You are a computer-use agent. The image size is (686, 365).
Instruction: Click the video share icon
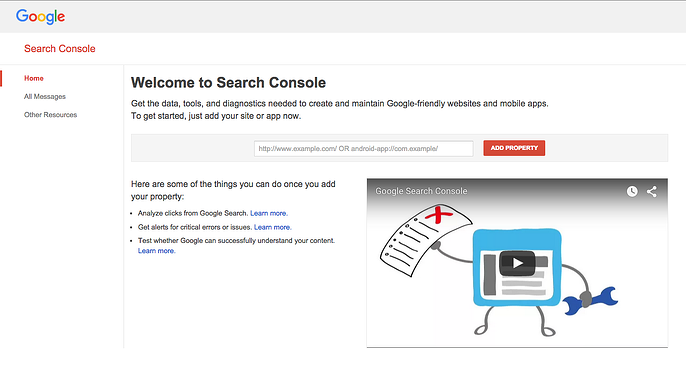coord(652,191)
